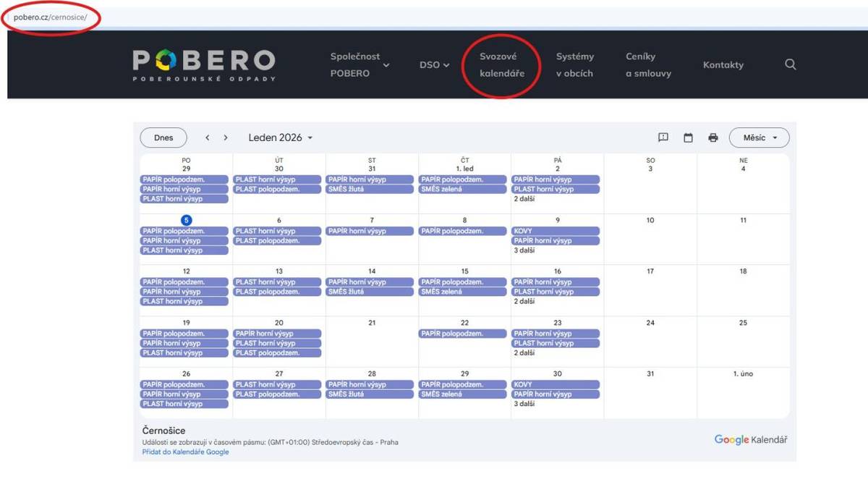The height and width of the screenshot is (482, 868).
Task: Show "3 další" events on January 9
Action: 524,250
